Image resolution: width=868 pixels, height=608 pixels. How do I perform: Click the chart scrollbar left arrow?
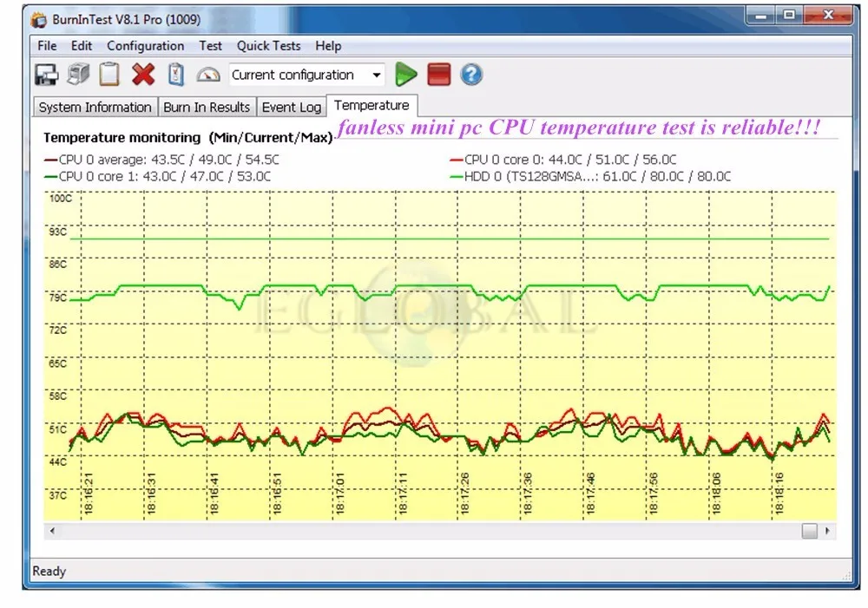tap(52, 531)
